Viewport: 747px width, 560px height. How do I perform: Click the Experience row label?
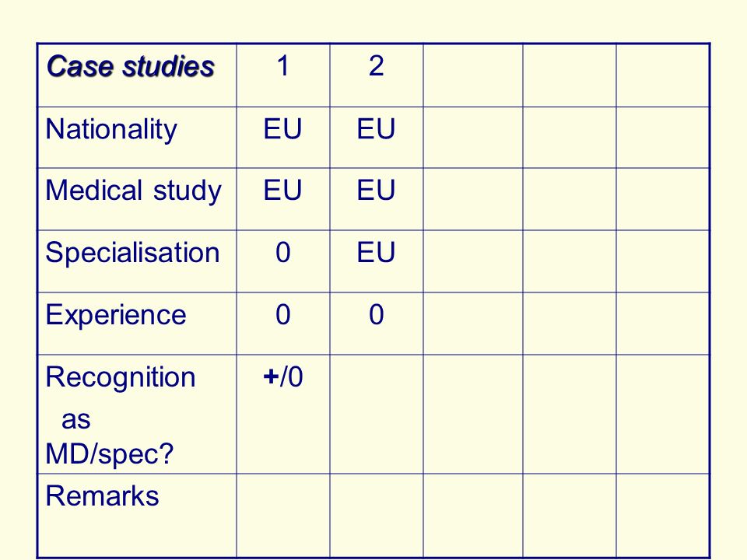pos(137,324)
